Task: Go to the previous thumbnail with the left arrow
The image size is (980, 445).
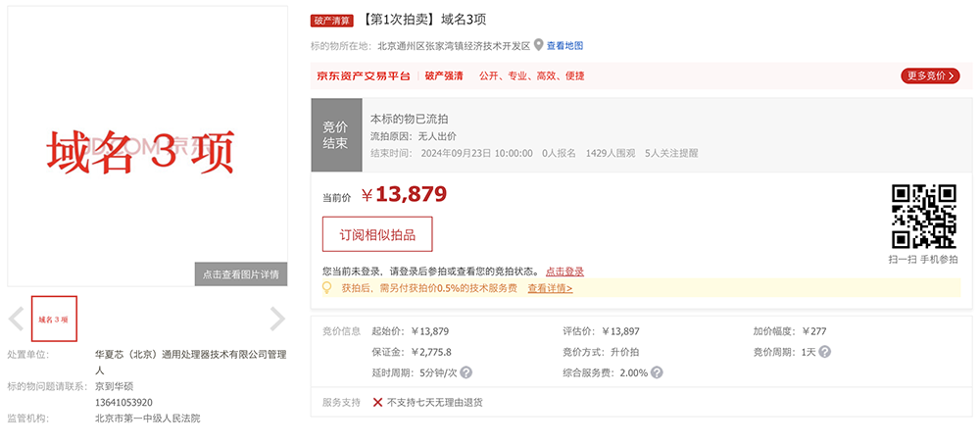Action: [x=17, y=319]
